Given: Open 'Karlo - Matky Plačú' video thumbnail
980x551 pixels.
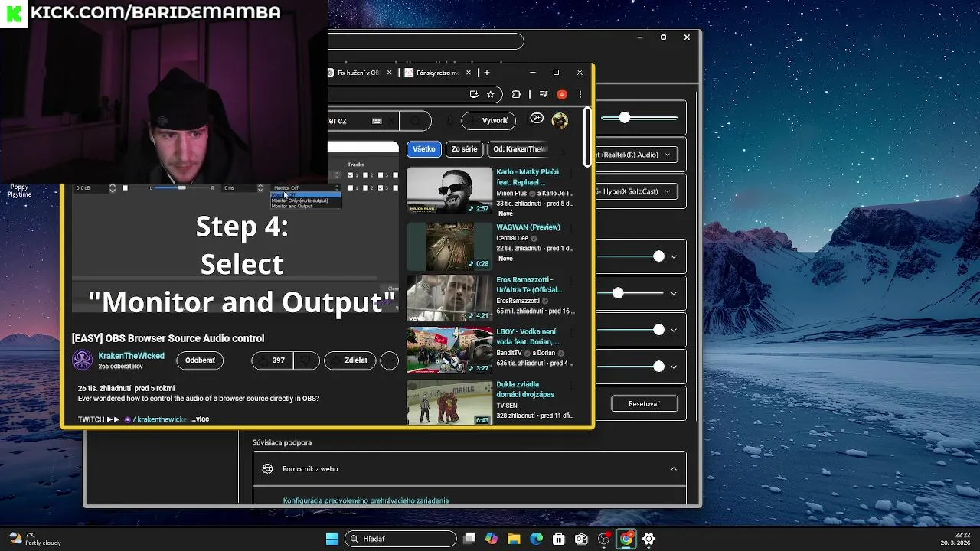Looking at the screenshot, I should click(x=449, y=191).
